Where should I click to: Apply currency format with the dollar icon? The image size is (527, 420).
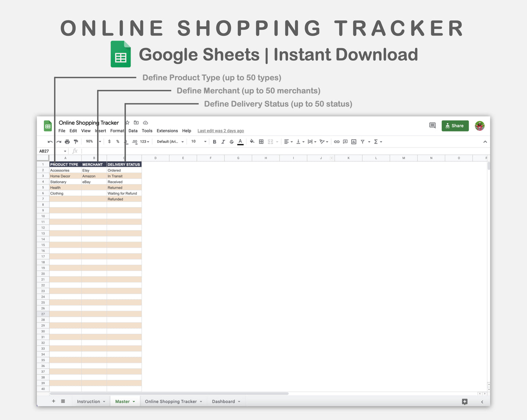109,142
